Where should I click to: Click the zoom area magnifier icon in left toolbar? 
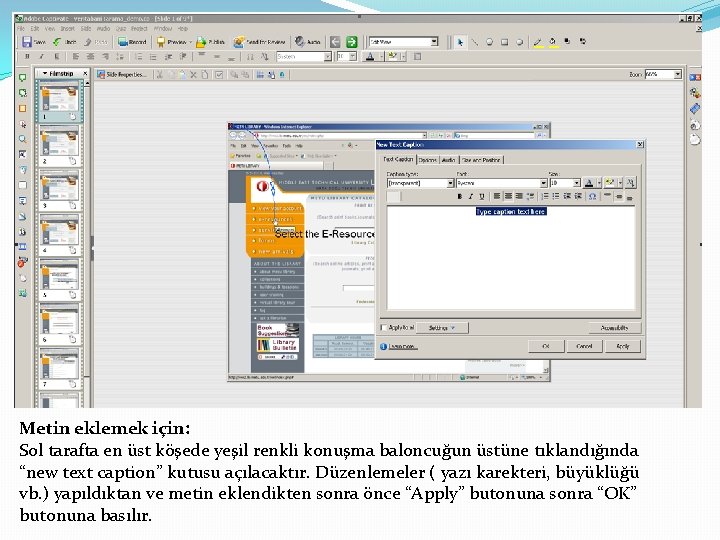(22, 139)
